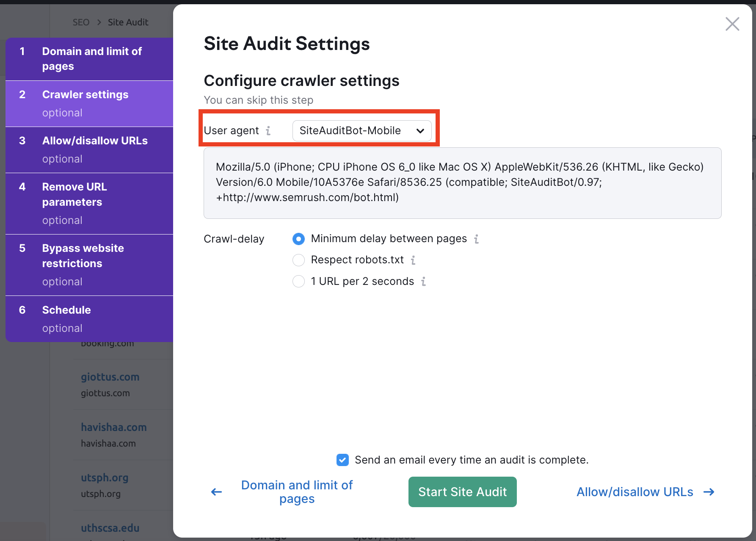Click the left arrow icon for previous step
This screenshot has height=541, width=756.
click(x=216, y=492)
